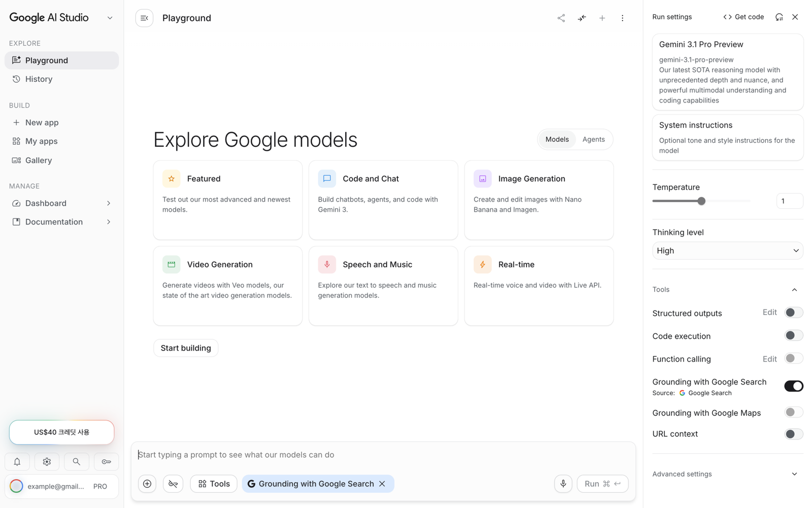
Task: Open the Video Generation card
Action: point(228,286)
